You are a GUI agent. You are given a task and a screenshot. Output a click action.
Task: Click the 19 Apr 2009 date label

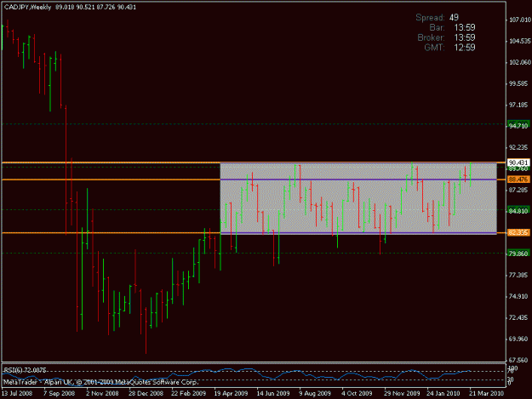point(231,393)
